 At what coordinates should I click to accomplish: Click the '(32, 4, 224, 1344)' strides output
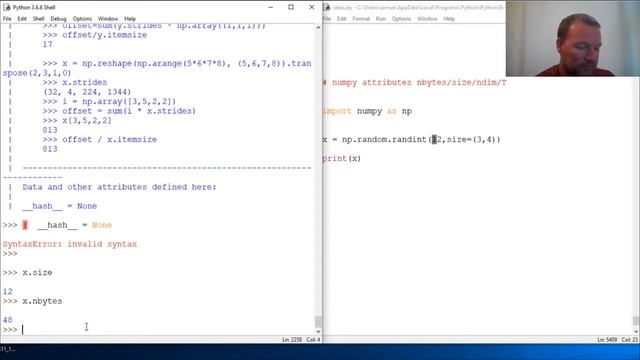pyautogui.click(x=87, y=92)
